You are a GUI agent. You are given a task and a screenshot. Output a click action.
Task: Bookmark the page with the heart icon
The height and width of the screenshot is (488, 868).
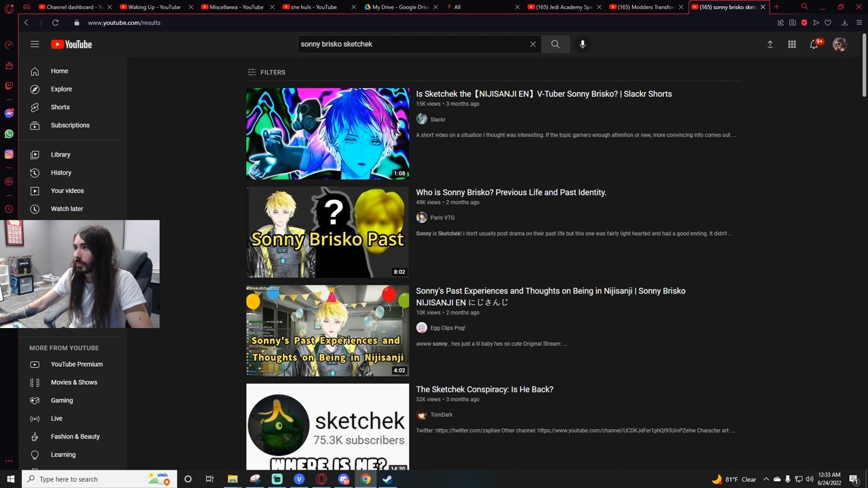(x=827, y=22)
